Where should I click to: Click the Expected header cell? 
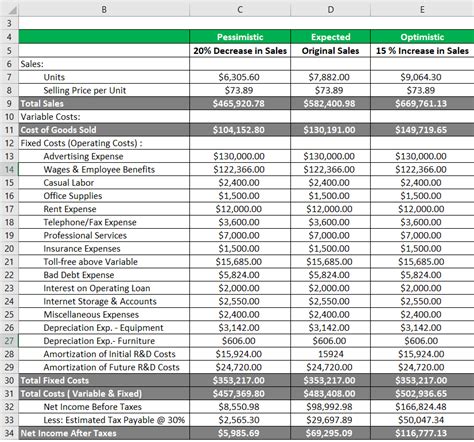pos(330,37)
